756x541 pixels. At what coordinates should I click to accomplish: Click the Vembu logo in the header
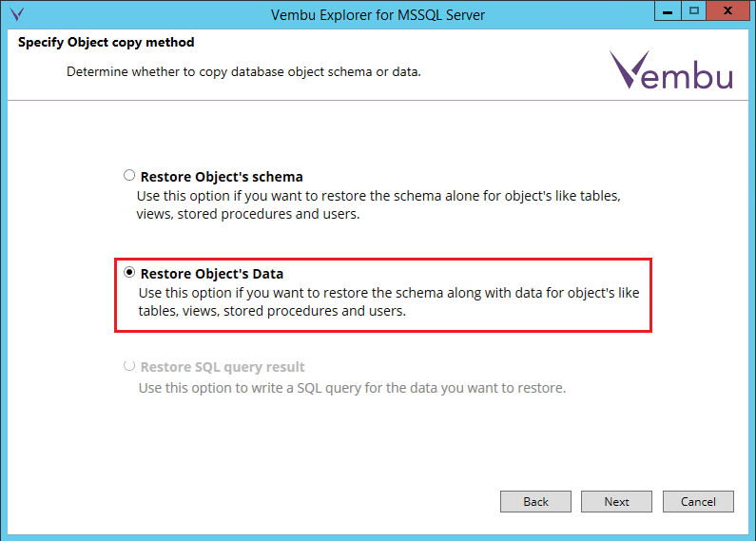pyautogui.click(x=670, y=71)
